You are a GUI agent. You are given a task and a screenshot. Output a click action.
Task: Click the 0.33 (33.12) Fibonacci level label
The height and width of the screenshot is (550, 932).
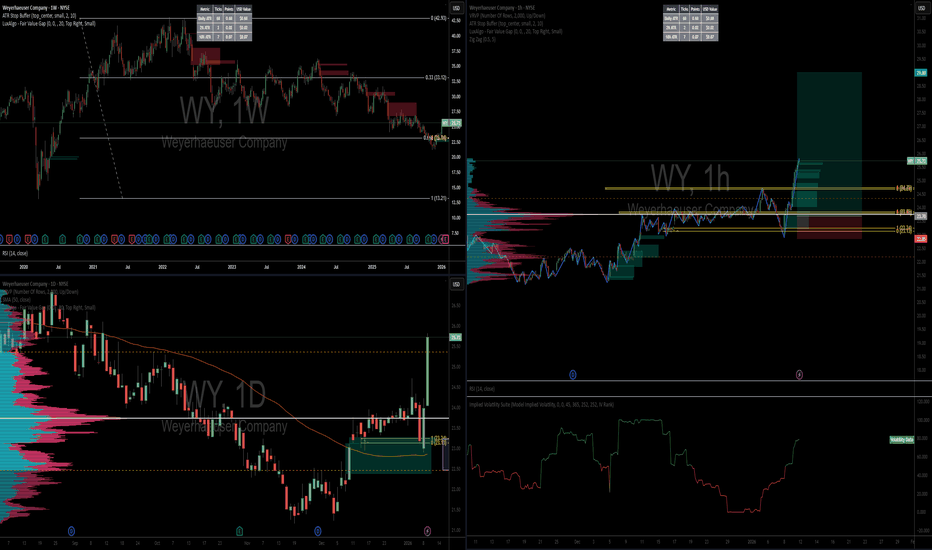click(436, 77)
